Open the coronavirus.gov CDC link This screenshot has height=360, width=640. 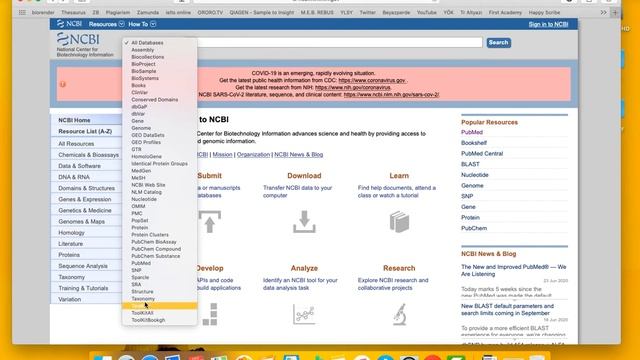[x=372, y=80]
